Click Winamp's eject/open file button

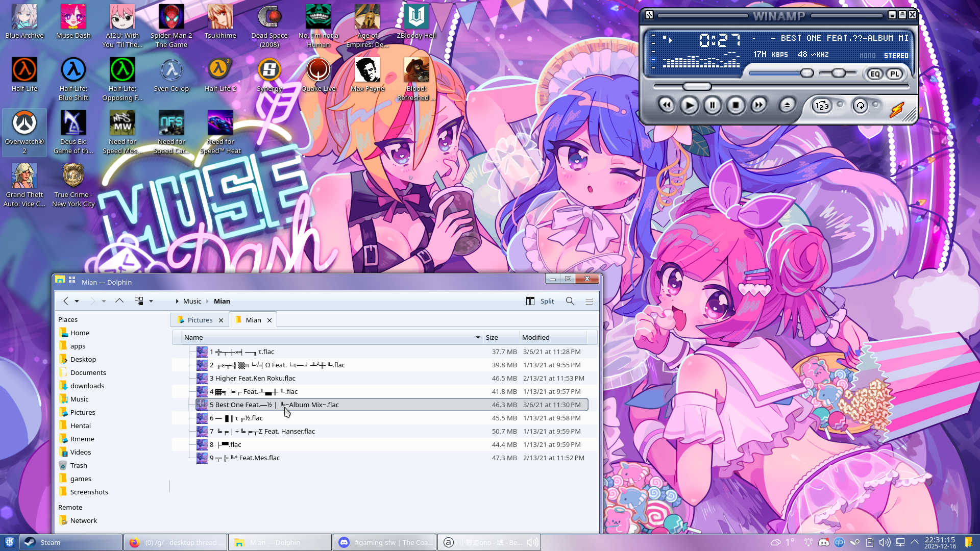pos(787,106)
